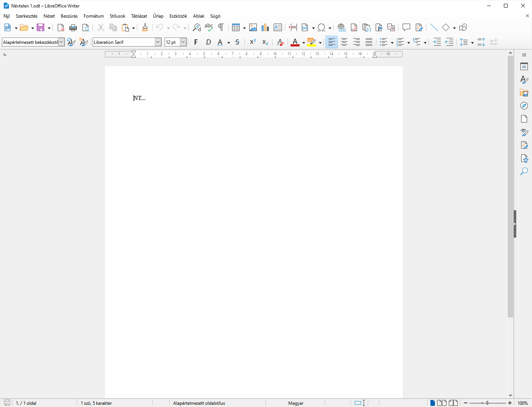
Task: Export the document as PDF
Action: 60,27
